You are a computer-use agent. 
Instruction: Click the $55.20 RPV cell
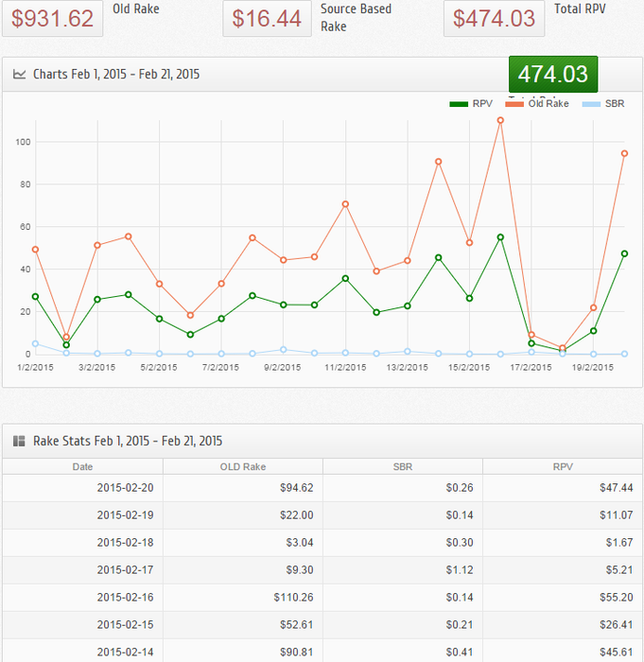click(563, 598)
